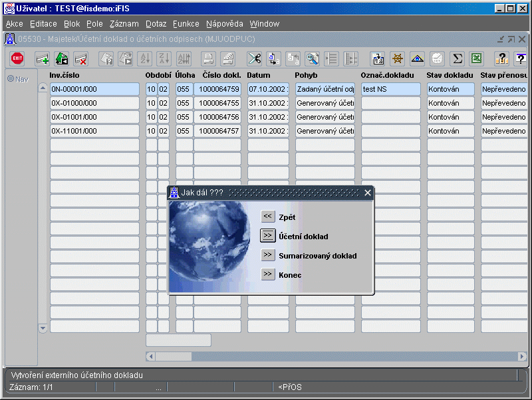Viewport: 532px width, 400px height.
Task: Choose the Účetní doklad option button
Action: 268,236
